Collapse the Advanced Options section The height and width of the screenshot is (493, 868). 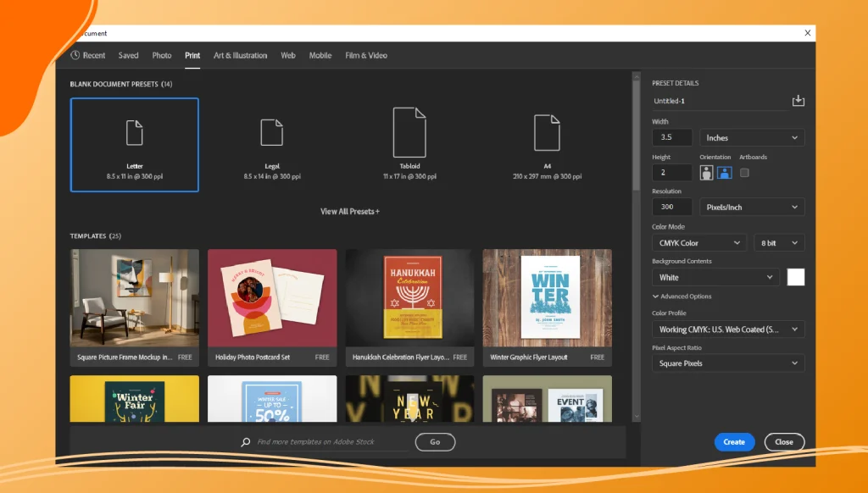(x=682, y=296)
